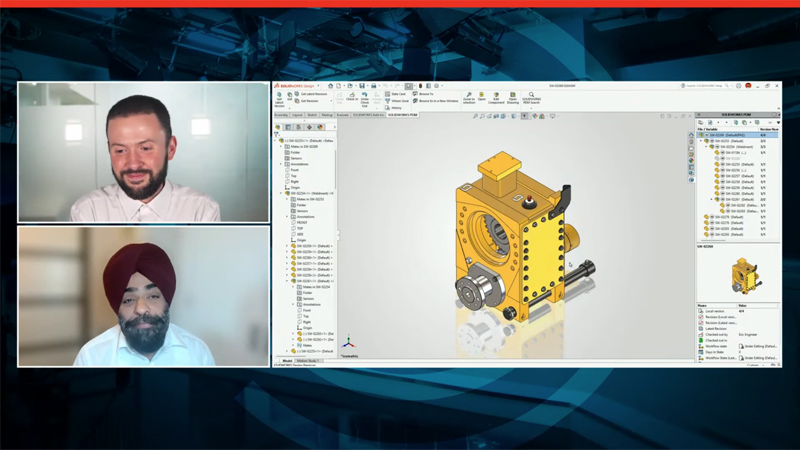Click the PDM pane horizontal scrollbar

pyautogui.click(x=714, y=240)
